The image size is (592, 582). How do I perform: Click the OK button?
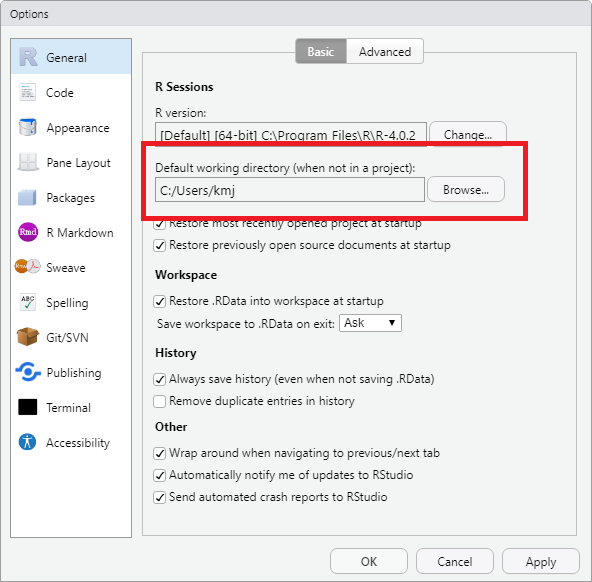(x=369, y=561)
